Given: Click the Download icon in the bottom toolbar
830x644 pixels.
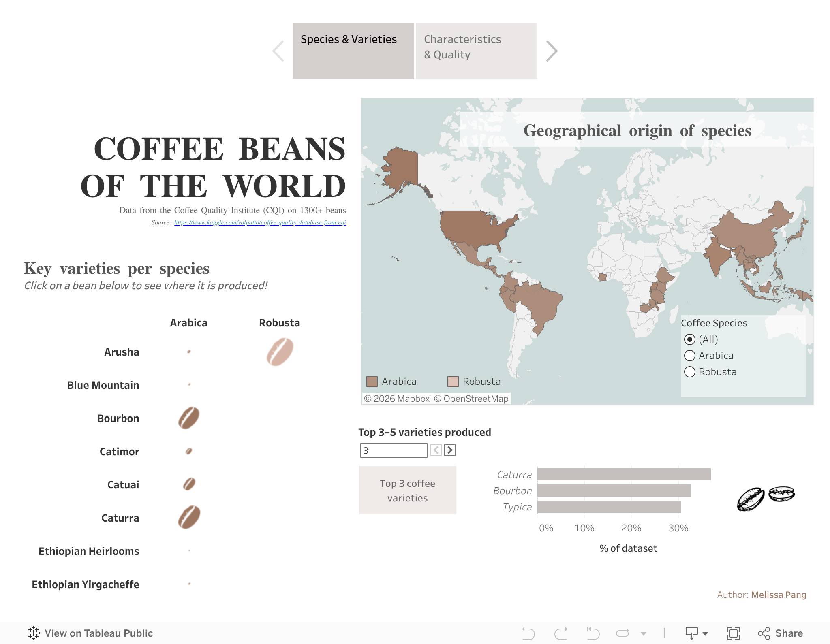Looking at the screenshot, I should click(691, 633).
